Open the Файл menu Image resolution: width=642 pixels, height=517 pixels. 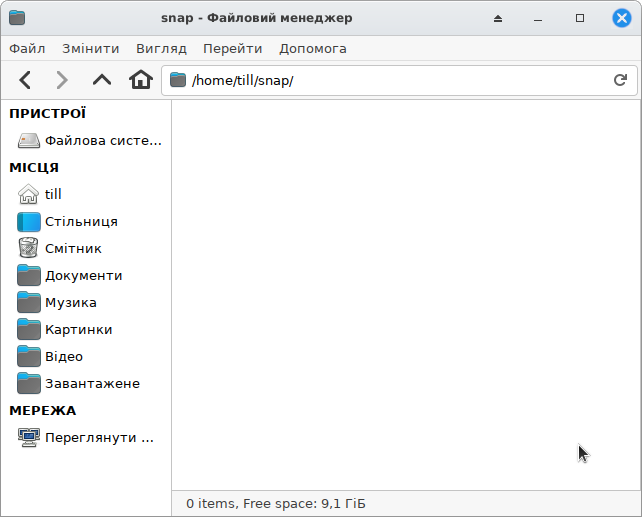coord(27,49)
